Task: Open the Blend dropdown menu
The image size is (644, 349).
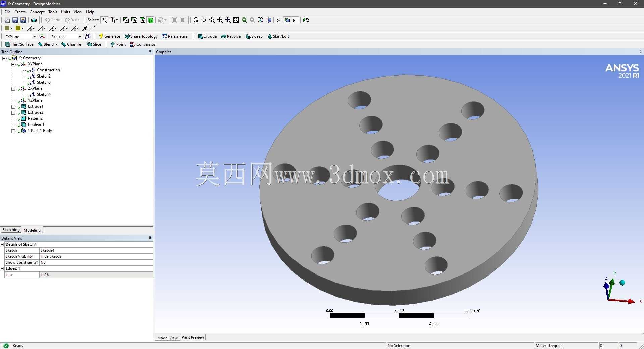Action: [57, 44]
